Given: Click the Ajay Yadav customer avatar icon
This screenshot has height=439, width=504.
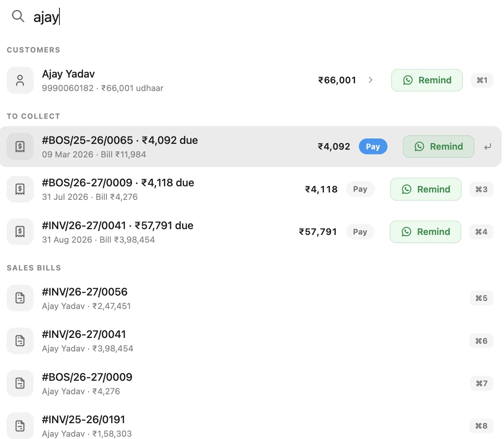Looking at the screenshot, I should pos(20,80).
